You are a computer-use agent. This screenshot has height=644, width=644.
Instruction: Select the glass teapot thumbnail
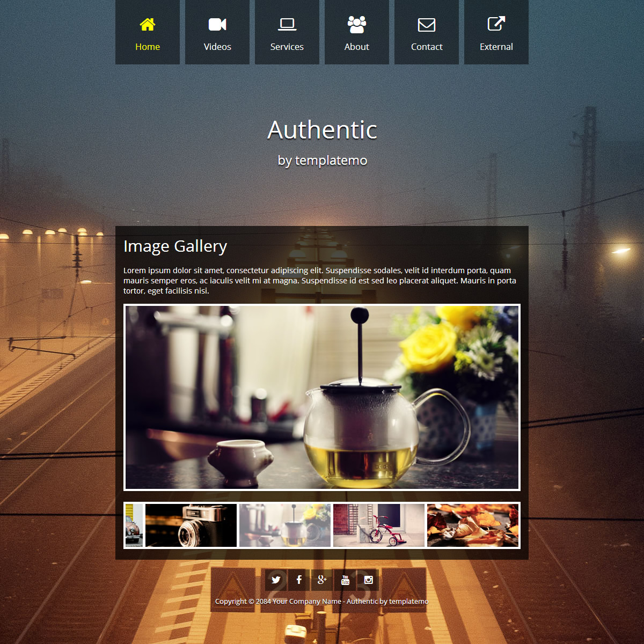click(x=285, y=525)
